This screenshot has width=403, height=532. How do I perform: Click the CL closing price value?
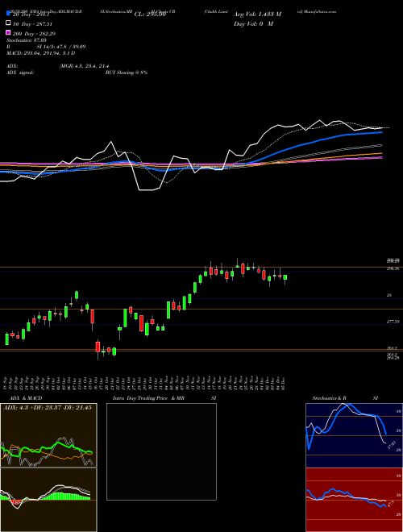tap(150, 15)
